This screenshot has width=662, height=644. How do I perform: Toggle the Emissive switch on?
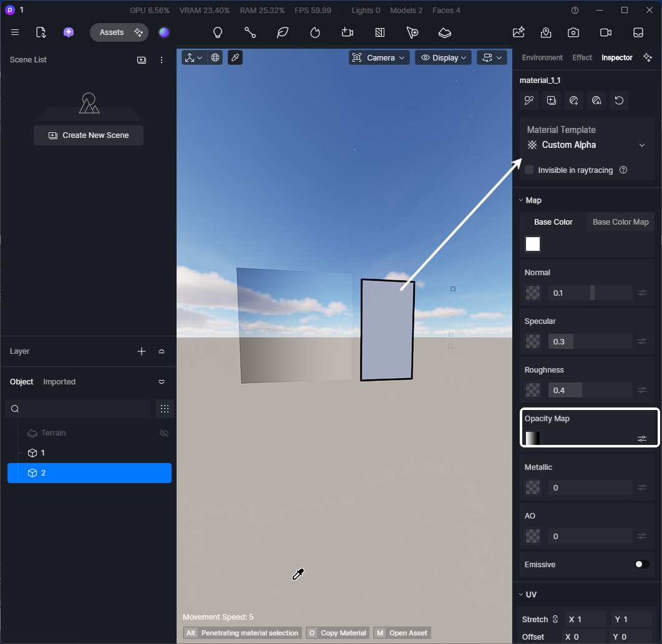[641, 564]
